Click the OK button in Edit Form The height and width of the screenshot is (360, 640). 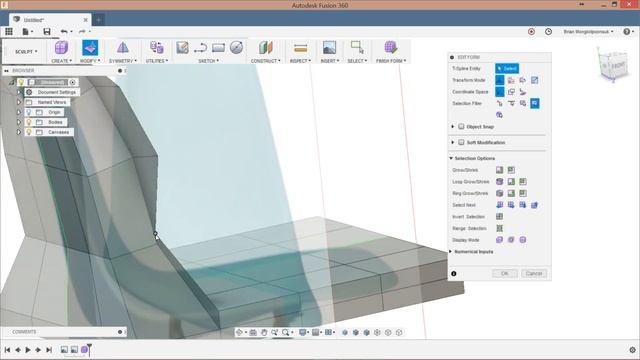coord(504,273)
